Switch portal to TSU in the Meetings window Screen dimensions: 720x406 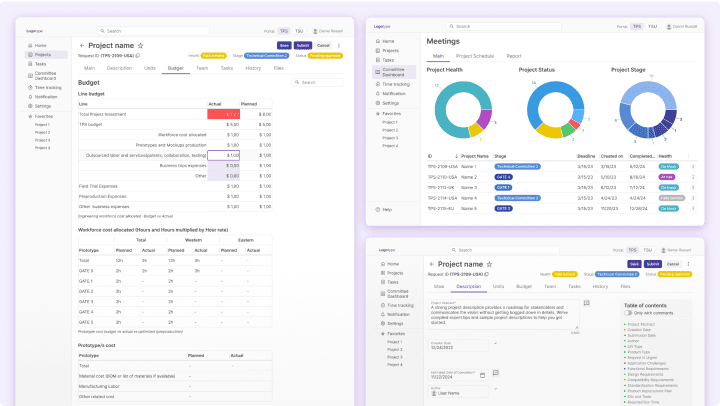tap(653, 26)
